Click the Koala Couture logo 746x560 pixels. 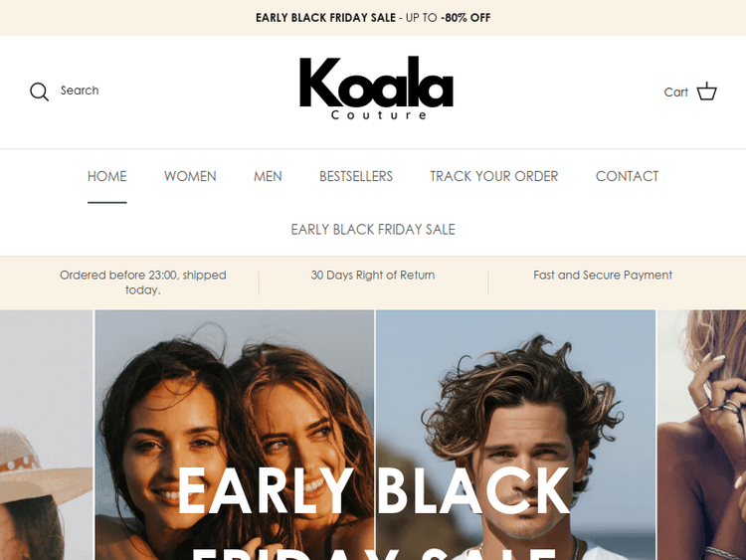tap(376, 88)
